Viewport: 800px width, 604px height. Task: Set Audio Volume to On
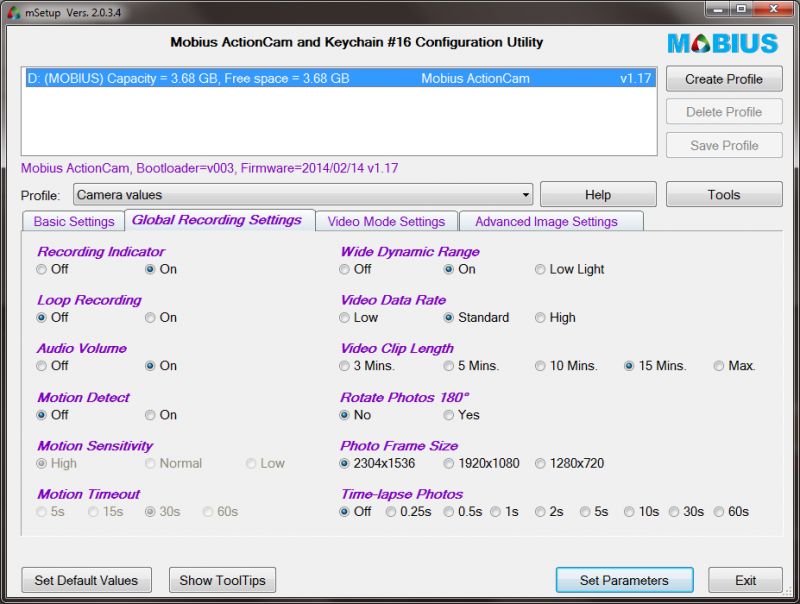(161, 366)
